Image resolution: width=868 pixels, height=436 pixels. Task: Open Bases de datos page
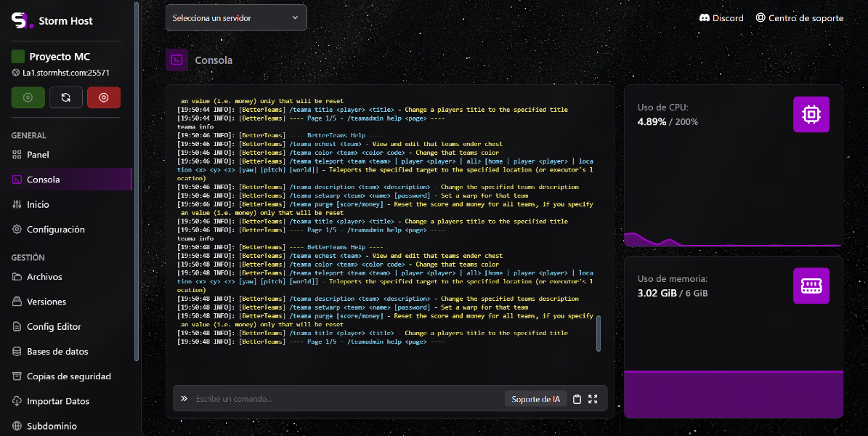click(x=57, y=352)
